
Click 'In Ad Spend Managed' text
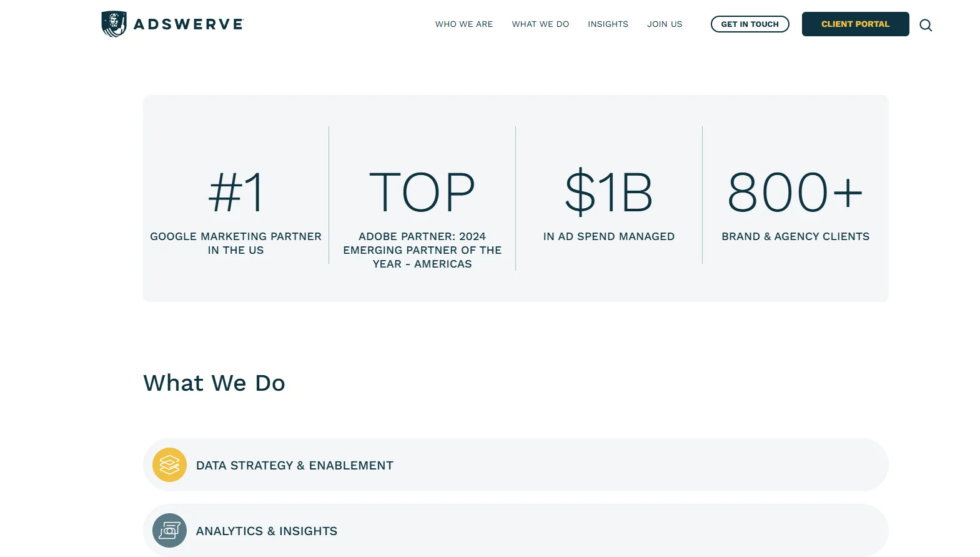click(x=609, y=236)
